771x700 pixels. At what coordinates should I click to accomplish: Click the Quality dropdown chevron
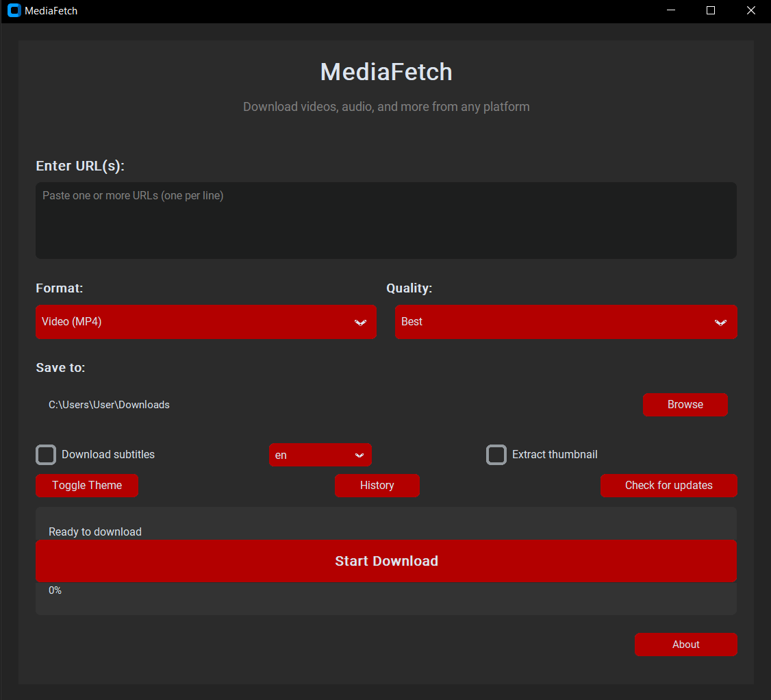(x=720, y=322)
